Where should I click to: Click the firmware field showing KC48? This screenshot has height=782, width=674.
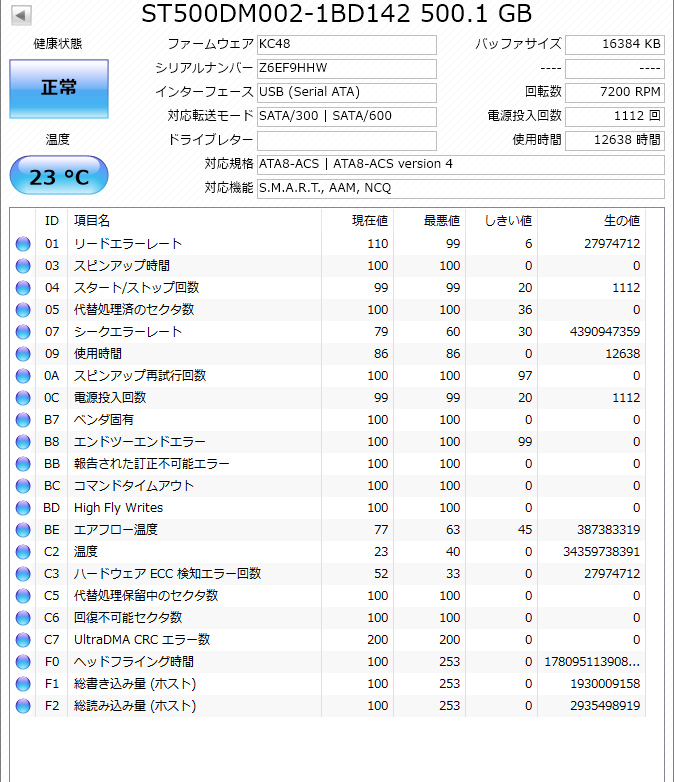[346, 45]
